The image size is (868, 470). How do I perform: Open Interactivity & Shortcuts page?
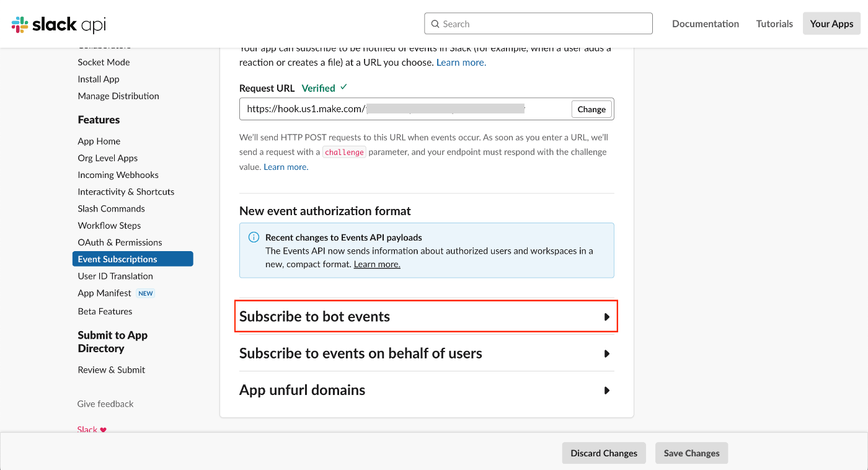[126, 192]
